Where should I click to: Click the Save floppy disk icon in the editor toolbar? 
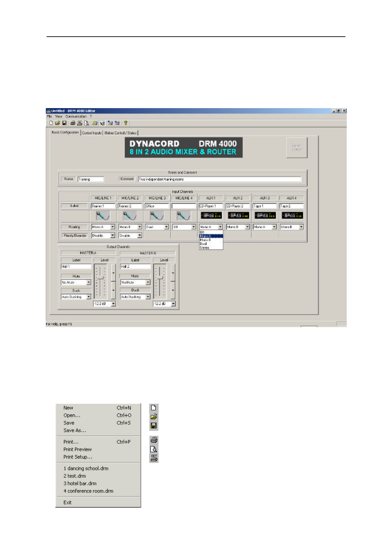[x=64, y=123]
